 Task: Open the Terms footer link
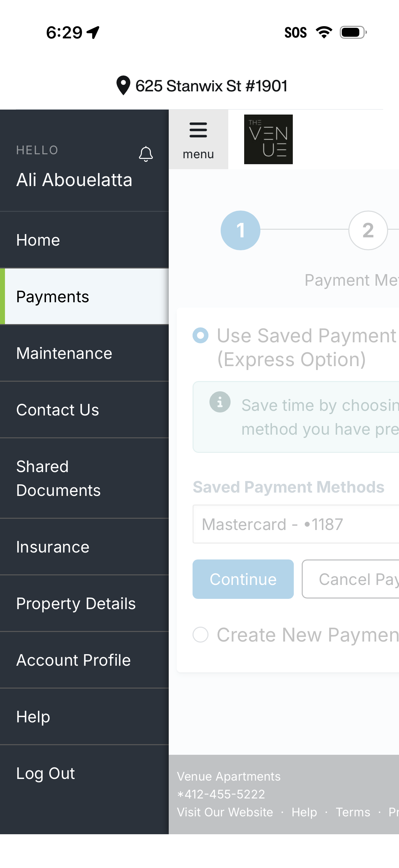[x=353, y=812]
